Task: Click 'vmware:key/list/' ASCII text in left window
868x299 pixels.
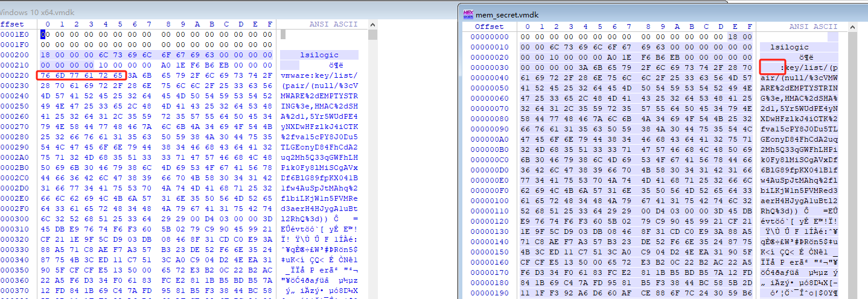Action: (x=319, y=75)
